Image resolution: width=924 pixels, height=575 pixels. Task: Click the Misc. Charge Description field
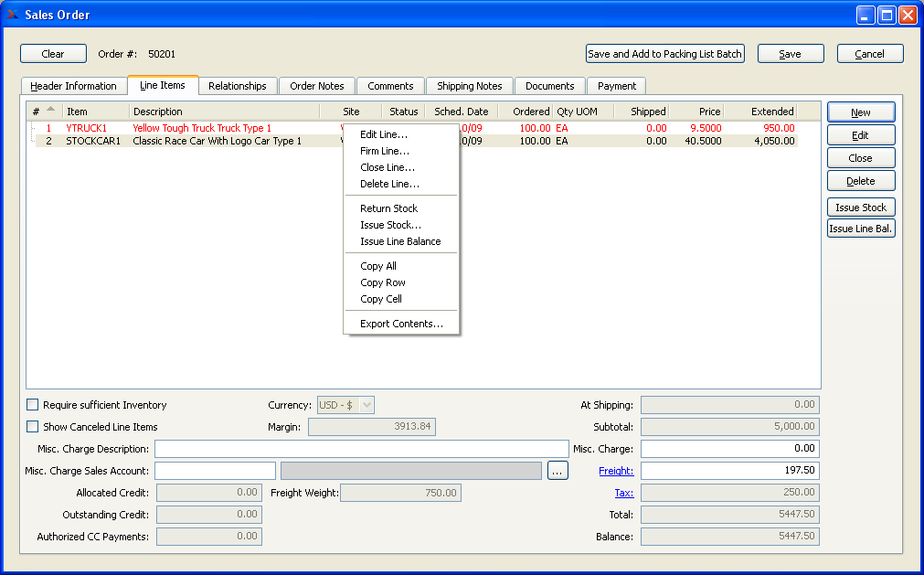pos(361,449)
